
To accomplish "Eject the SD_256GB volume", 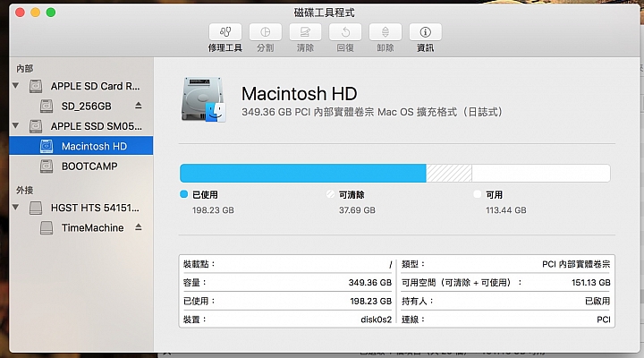I will coord(139,106).
